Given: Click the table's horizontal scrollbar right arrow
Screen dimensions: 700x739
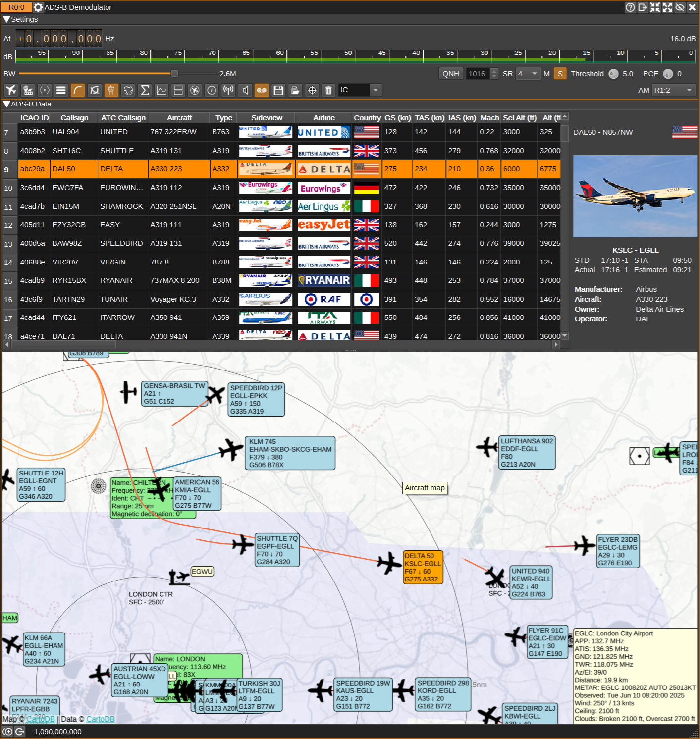Looking at the screenshot, I should click(x=556, y=344).
